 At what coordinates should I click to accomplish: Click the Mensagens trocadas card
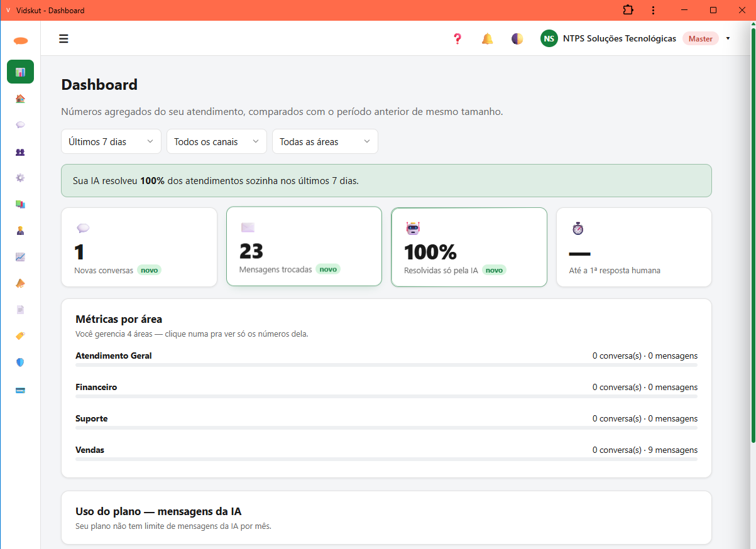click(x=304, y=246)
